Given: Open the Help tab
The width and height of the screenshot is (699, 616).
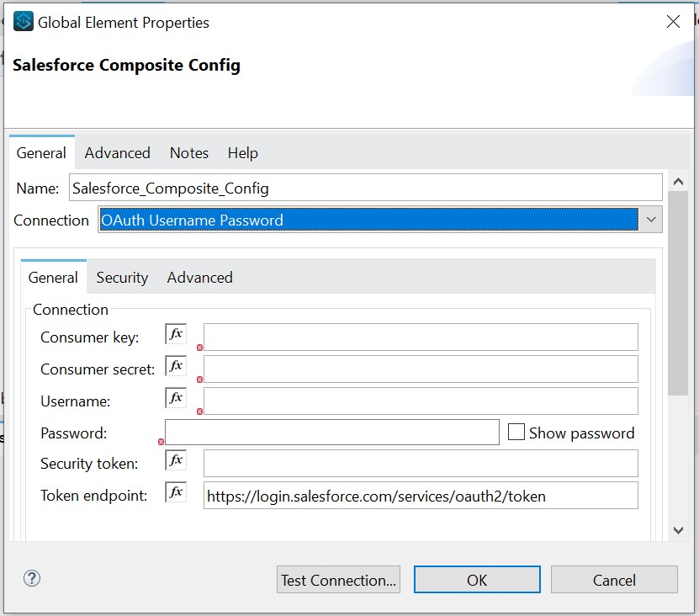Looking at the screenshot, I should 242,153.
